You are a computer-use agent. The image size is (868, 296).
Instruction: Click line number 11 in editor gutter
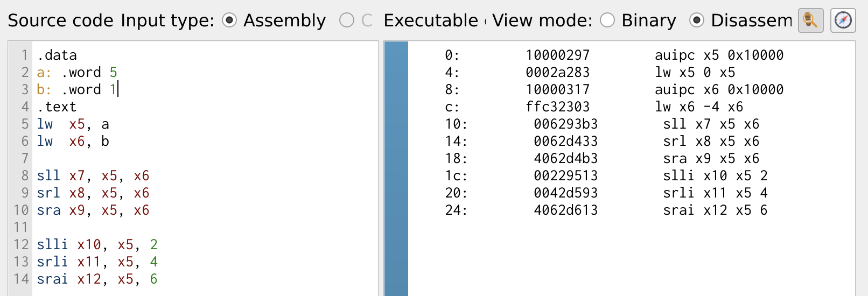(20, 227)
